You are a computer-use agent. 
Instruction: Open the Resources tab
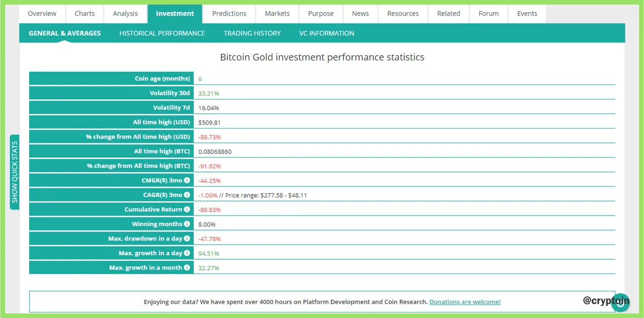[403, 14]
